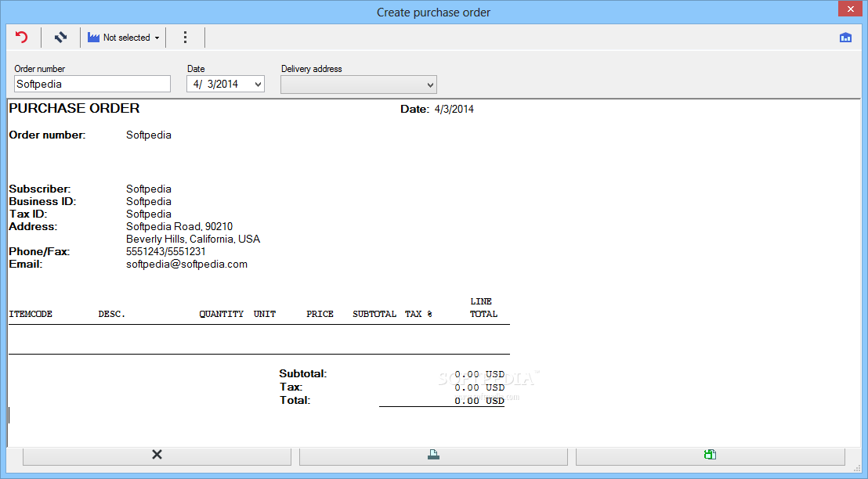Click the red undo arrow icon
The height and width of the screenshot is (479, 868).
pos(22,37)
